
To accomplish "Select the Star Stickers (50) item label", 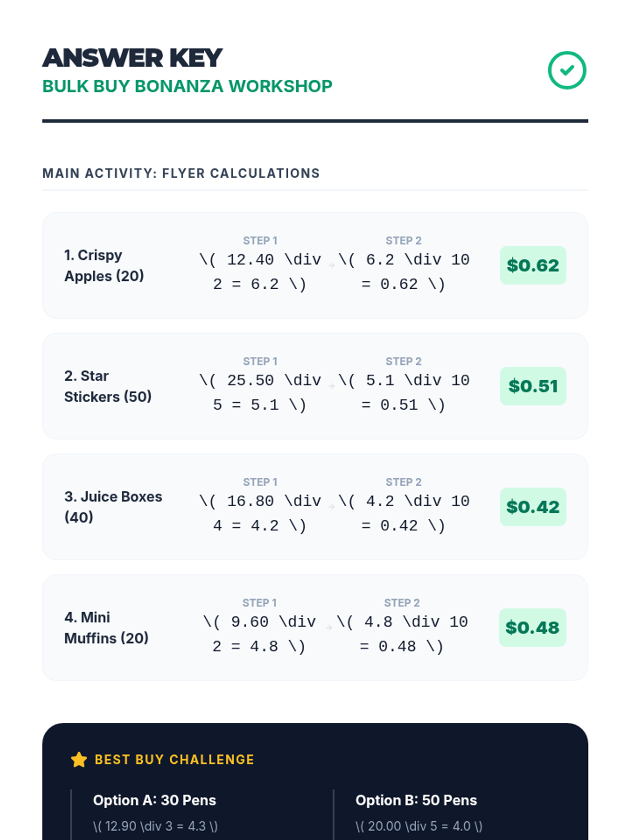I will (x=108, y=386).
